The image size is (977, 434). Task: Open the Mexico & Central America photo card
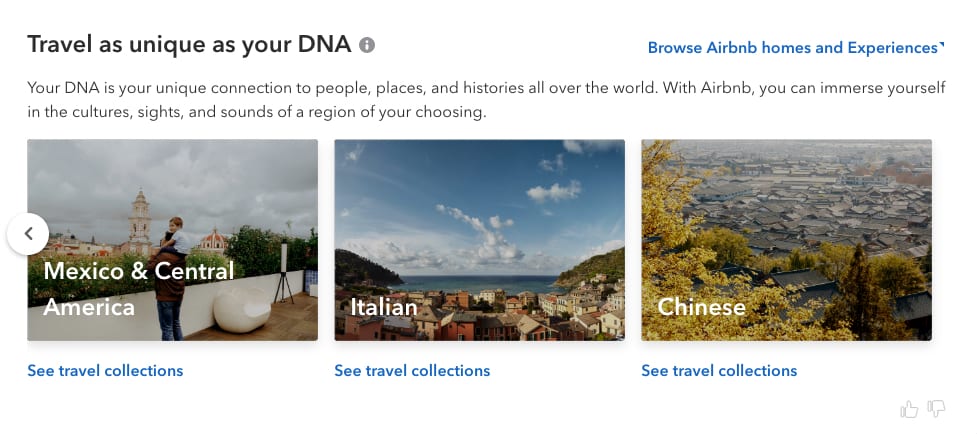(x=173, y=240)
